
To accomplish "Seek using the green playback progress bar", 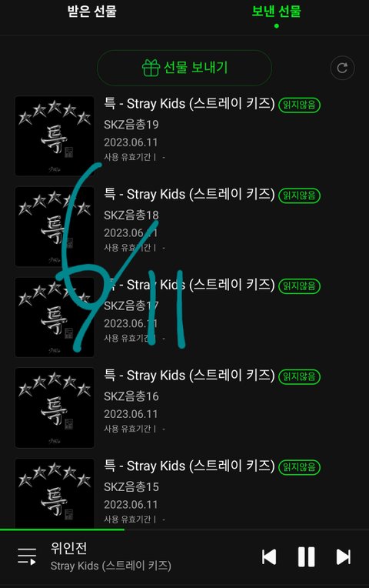I will point(62,530).
